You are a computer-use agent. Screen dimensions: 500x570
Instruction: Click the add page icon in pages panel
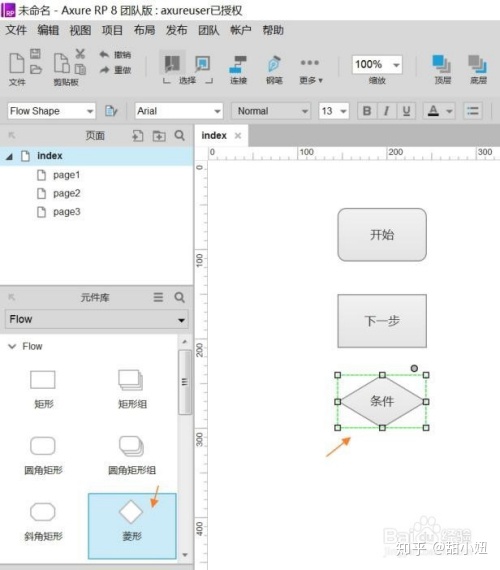tap(137, 136)
